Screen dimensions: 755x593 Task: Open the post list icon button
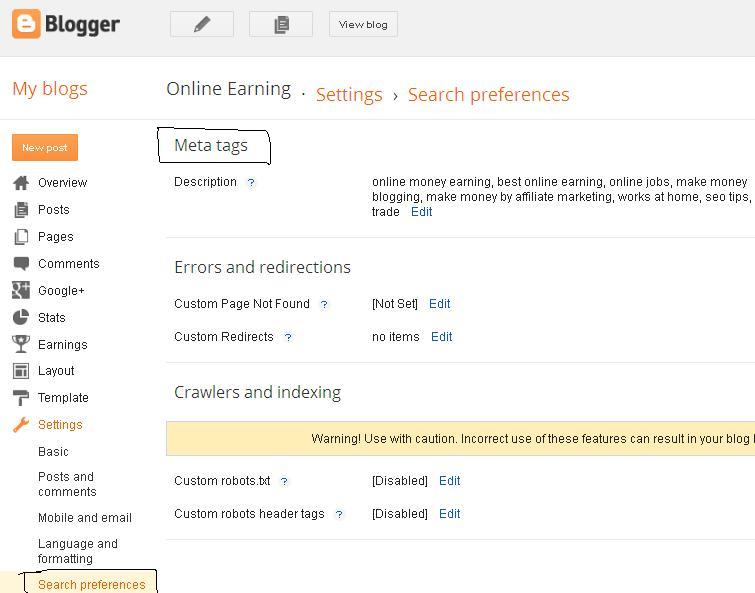pos(281,24)
